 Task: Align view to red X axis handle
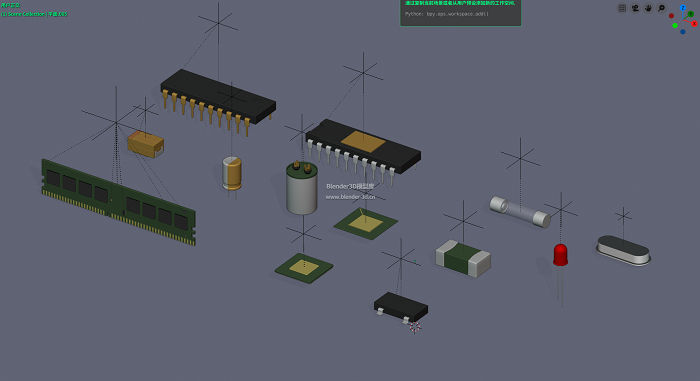point(695,24)
